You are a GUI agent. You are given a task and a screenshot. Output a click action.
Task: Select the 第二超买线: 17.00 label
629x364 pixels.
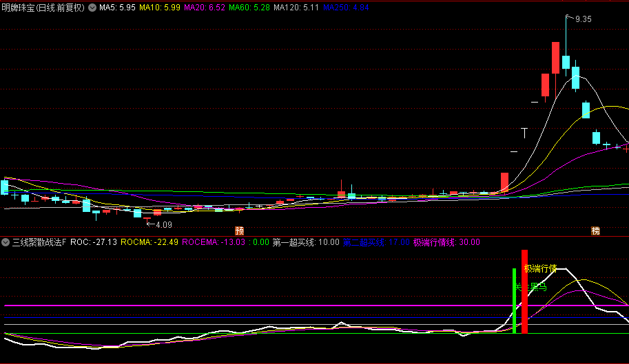[376, 242]
